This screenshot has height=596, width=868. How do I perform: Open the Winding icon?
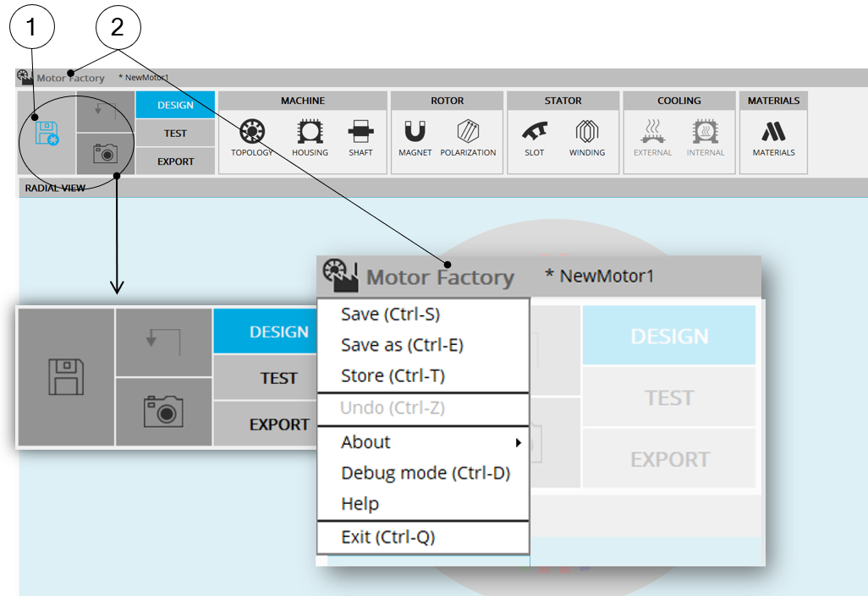coord(586,133)
